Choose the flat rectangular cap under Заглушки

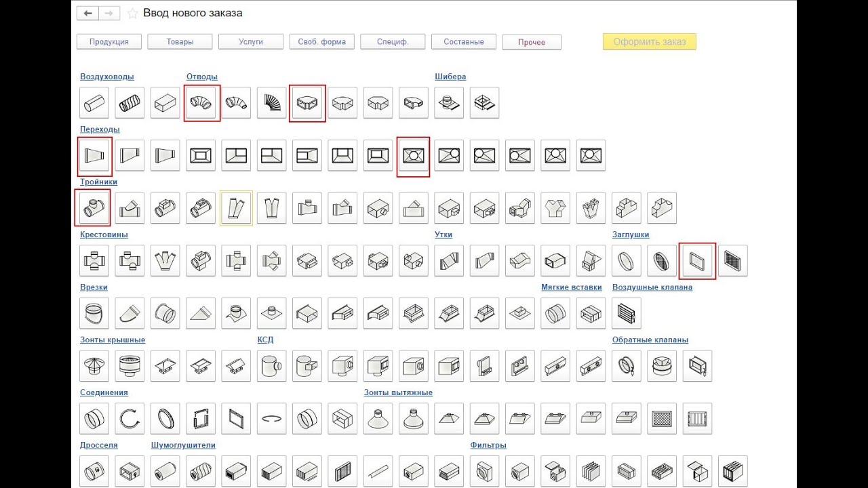[x=697, y=261]
